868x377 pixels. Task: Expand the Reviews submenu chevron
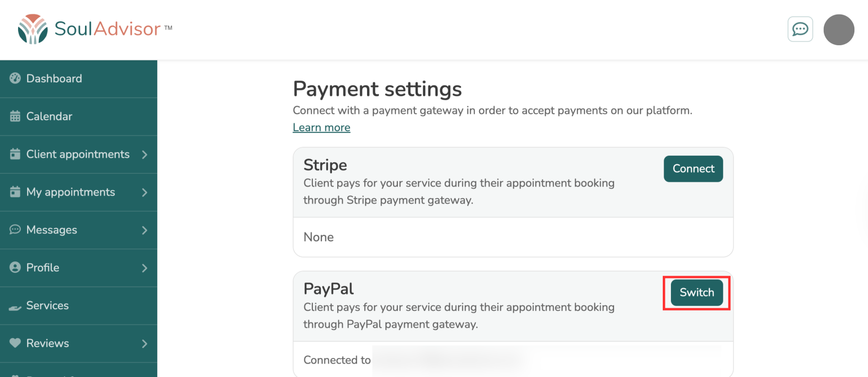pyautogui.click(x=145, y=344)
